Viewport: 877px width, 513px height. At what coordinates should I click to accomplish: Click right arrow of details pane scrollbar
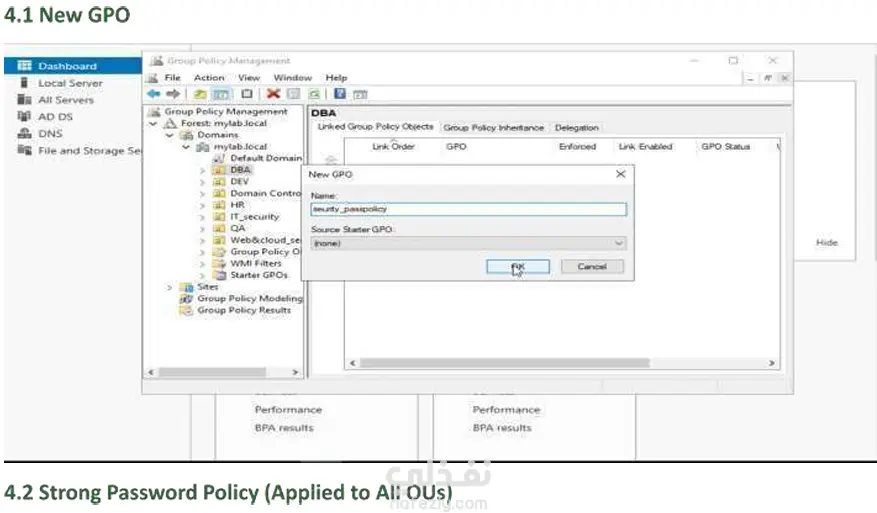point(772,363)
